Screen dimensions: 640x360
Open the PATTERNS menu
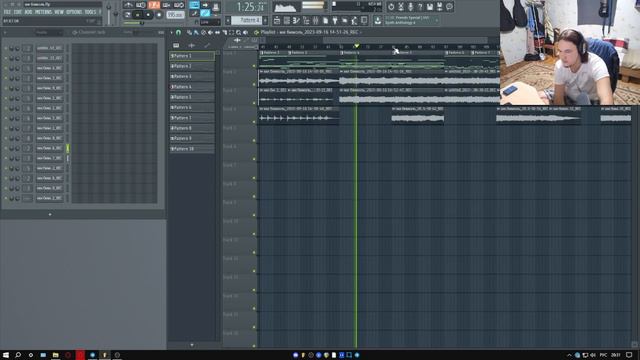pyautogui.click(x=43, y=12)
